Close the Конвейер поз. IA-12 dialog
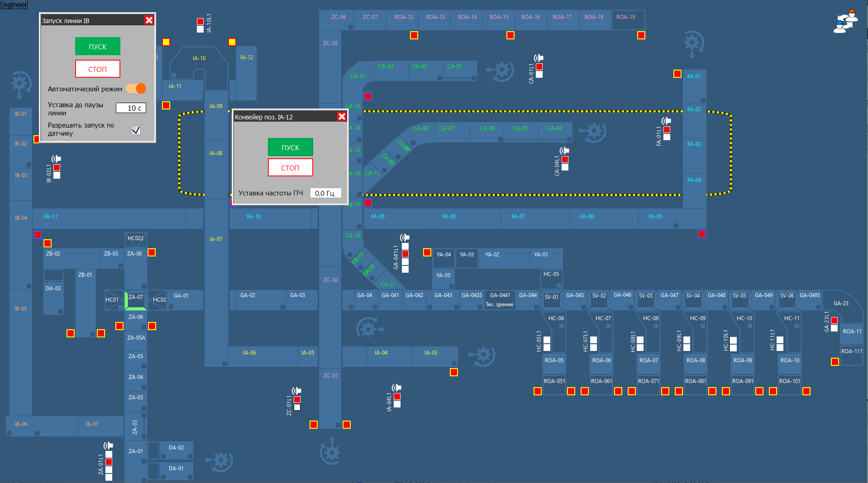The image size is (868, 483). click(342, 117)
